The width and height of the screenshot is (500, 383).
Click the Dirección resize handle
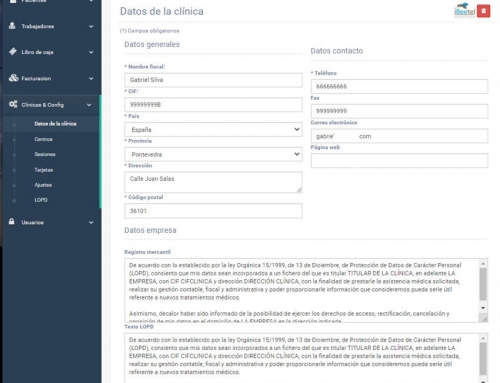(x=299, y=190)
